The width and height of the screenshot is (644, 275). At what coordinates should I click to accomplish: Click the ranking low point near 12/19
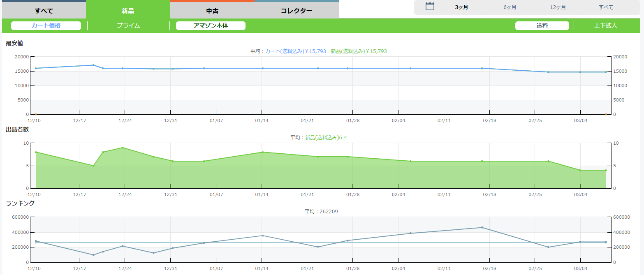coord(93,255)
